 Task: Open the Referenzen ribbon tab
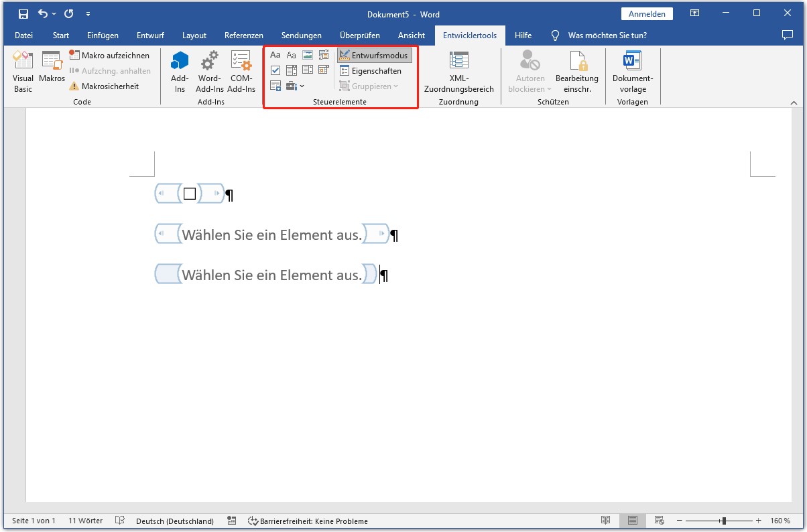(x=243, y=36)
